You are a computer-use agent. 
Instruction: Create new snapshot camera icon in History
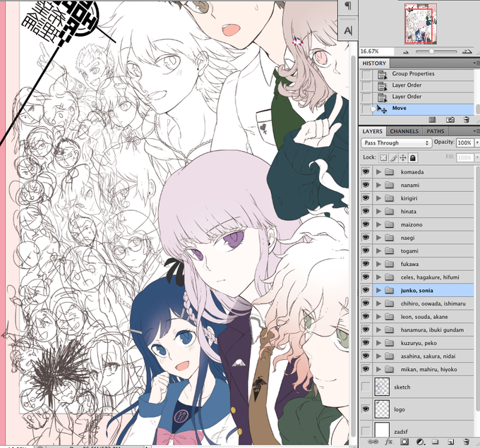[450, 120]
